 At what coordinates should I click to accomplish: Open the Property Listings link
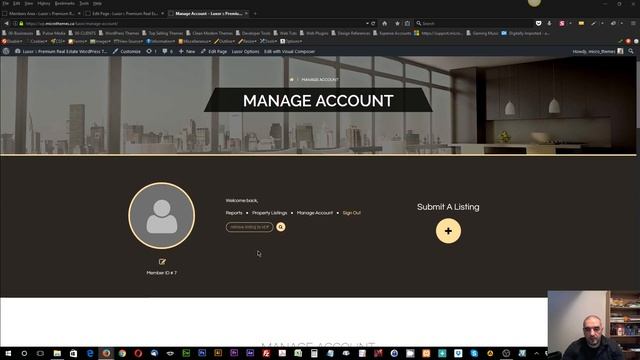(269, 213)
